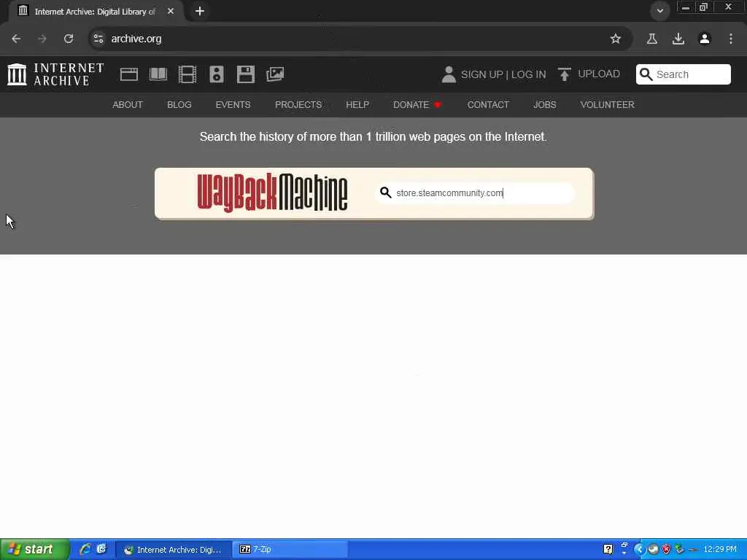Click the help question mark tray icon
Image resolution: width=747 pixels, height=560 pixels.
[608, 549]
